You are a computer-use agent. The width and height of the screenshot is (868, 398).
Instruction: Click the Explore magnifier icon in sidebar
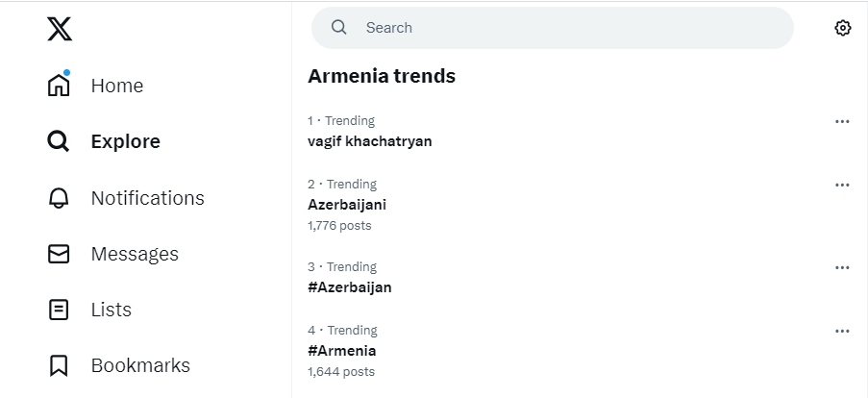[x=59, y=142]
